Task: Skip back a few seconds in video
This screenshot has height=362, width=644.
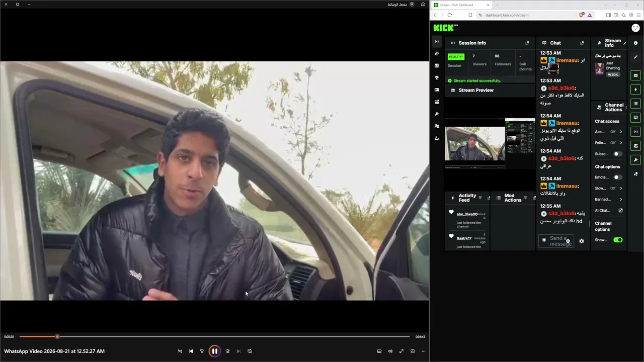Action: 202,351
